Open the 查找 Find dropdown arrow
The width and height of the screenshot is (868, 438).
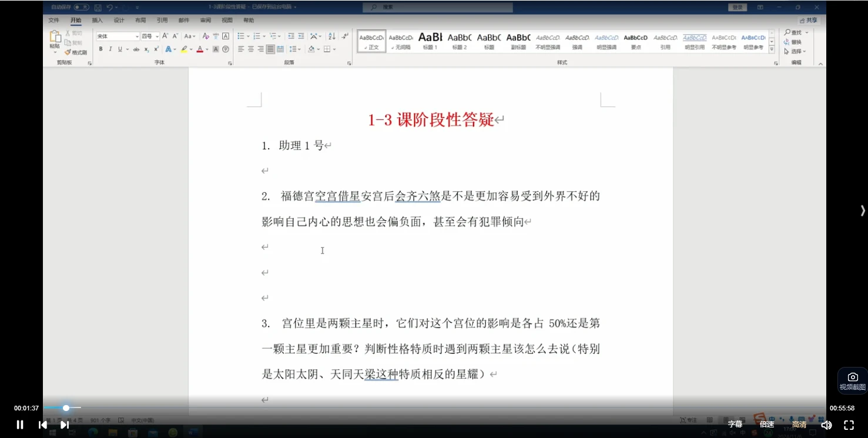click(807, 33)
